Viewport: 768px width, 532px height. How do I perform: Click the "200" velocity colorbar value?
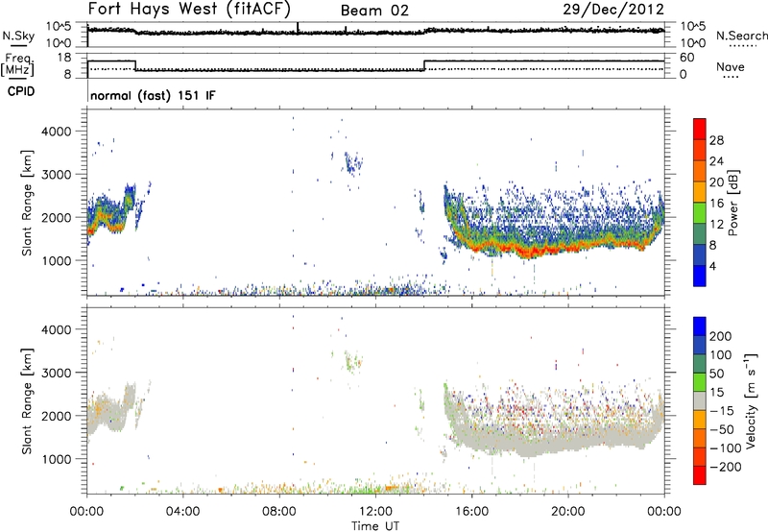pos(721,336)
